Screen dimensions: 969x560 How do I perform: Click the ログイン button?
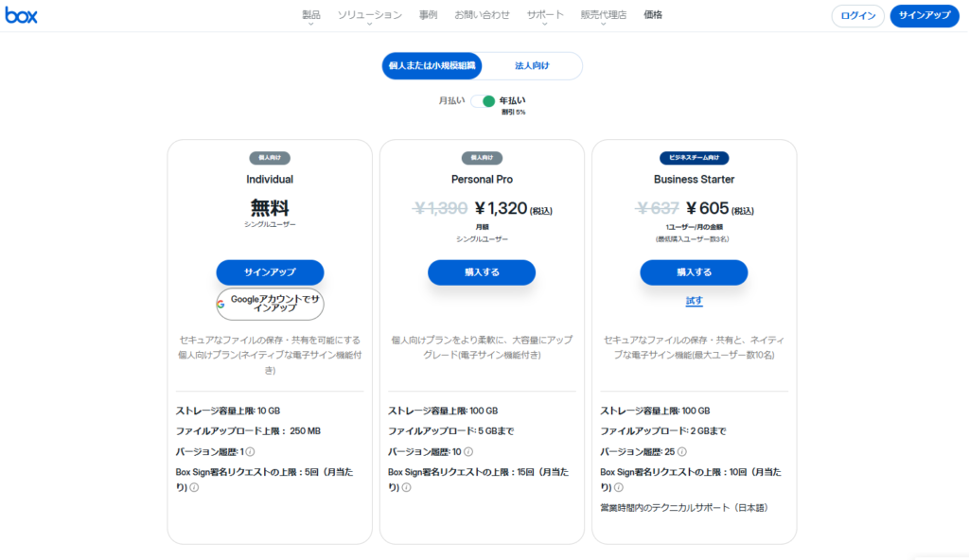tap(857, 16)
